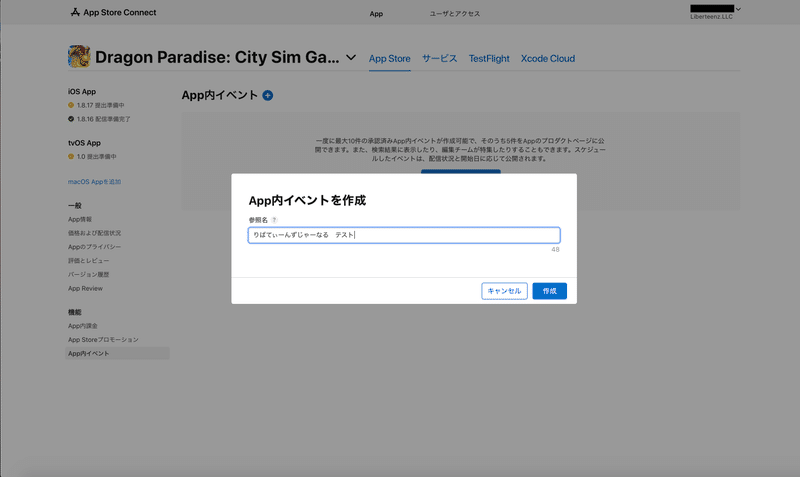Open the Dragon Paradise app icon
The height and width of the screenshot is (477, 800).
pos(79,56)
